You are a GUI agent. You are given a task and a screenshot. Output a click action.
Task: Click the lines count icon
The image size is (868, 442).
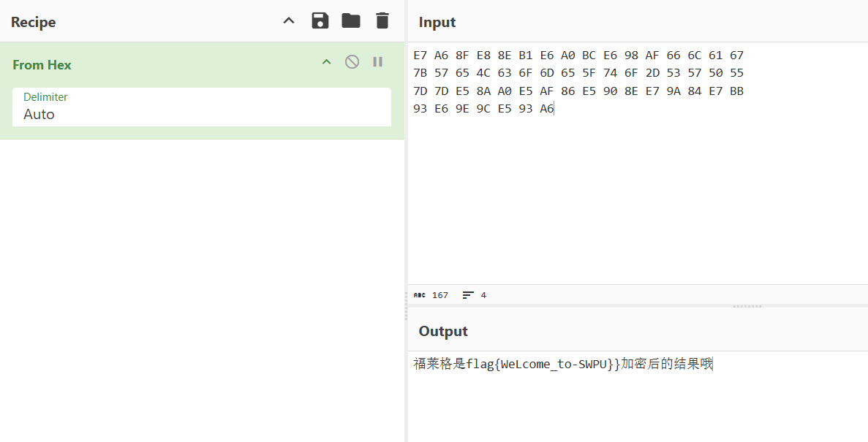pyautogui.click(x=468, y=295)
